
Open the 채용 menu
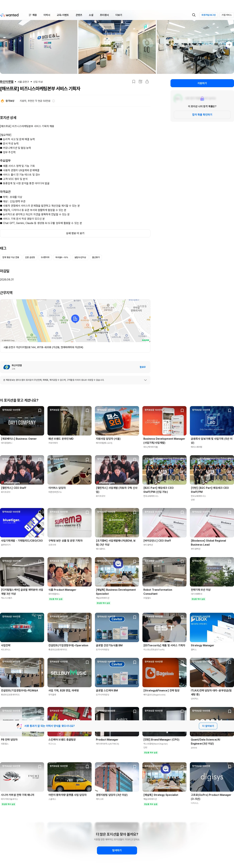pyautogui.click(x=33, y=15)
